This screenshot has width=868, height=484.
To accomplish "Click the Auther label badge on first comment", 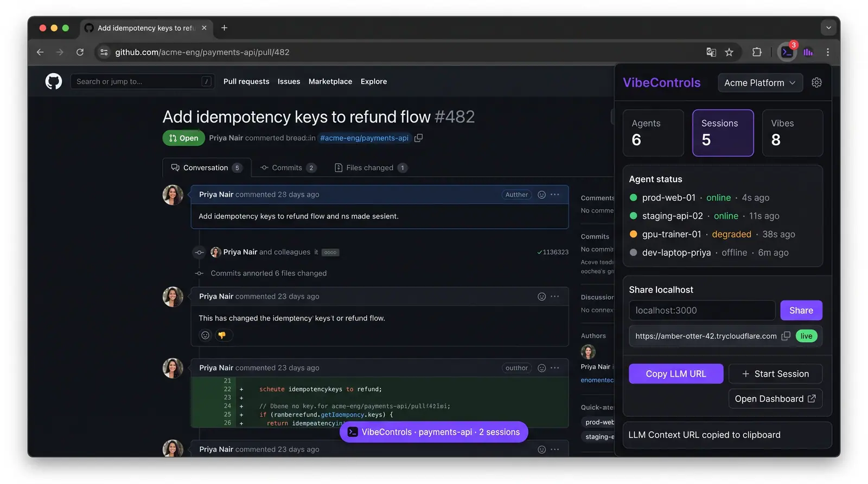I will (x=516, y=195).
